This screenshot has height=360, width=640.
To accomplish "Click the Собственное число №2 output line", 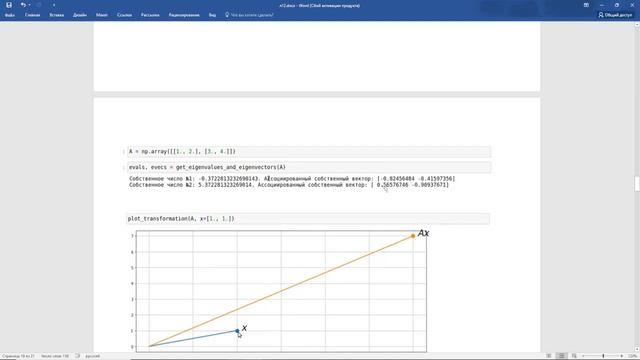I will click(x=289, y=185).
